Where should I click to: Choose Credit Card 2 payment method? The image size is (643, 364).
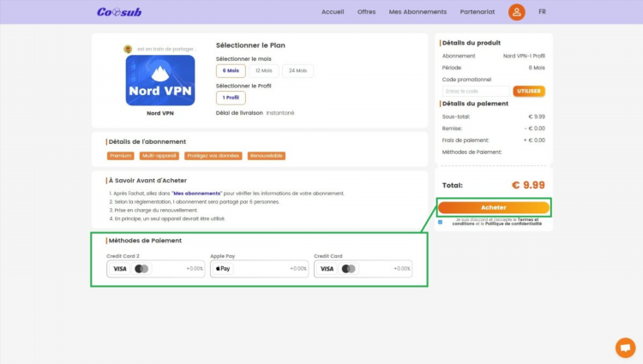(156, 269)
